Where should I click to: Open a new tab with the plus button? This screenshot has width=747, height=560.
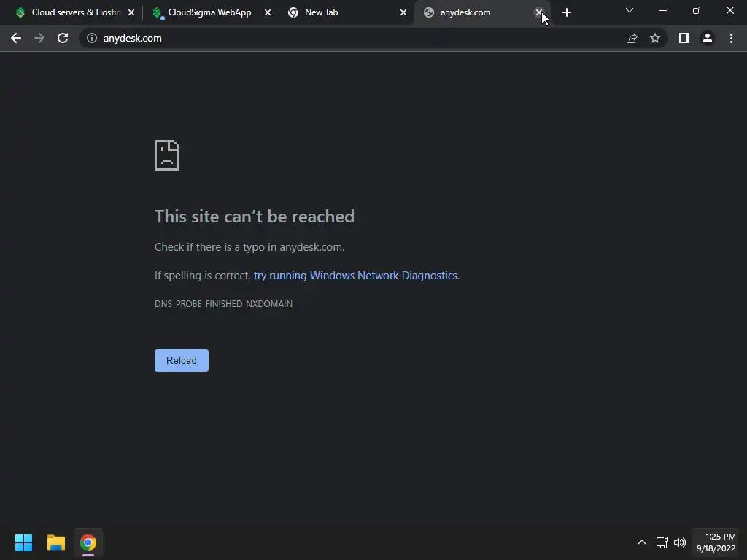(x=566, y=12)
